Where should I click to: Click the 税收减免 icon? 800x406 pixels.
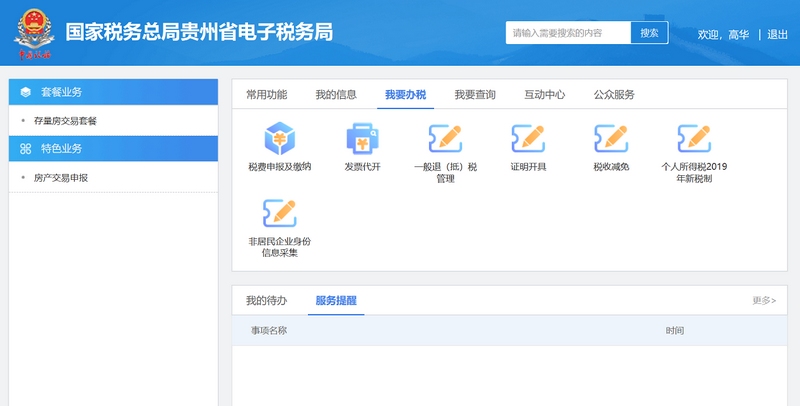[x=611, y=138]
